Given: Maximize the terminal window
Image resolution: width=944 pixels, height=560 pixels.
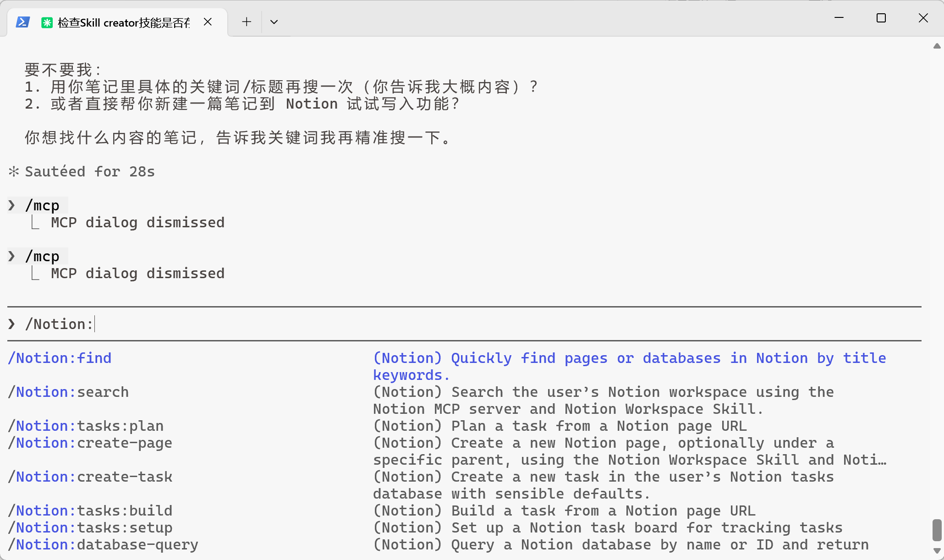Looking at the screenshot, I should (881, 18).
